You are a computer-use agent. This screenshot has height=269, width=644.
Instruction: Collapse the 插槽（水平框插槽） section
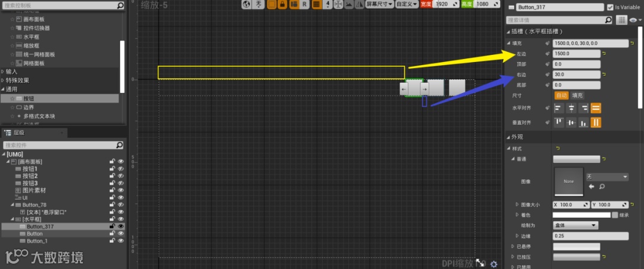click(x=509, y=32)
